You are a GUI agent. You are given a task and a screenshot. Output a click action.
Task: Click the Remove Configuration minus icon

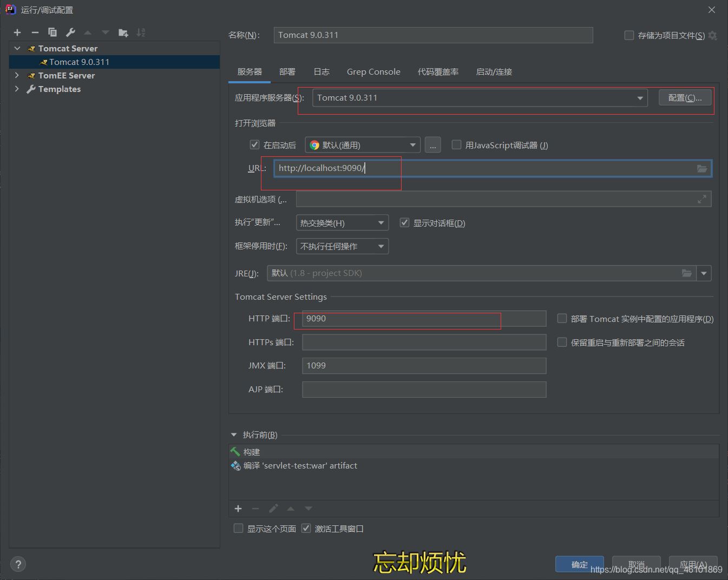coord(35,32)
